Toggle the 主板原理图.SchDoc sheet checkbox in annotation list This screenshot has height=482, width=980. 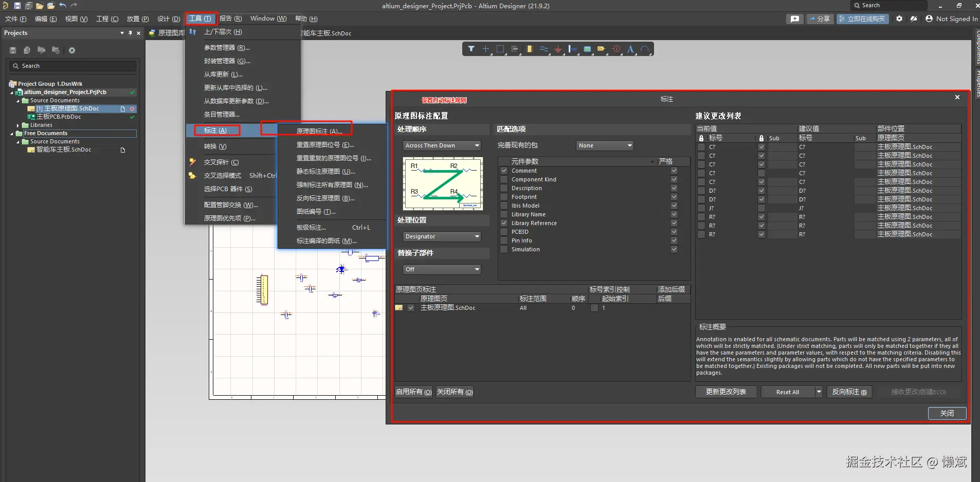click(x=410, y=308)
